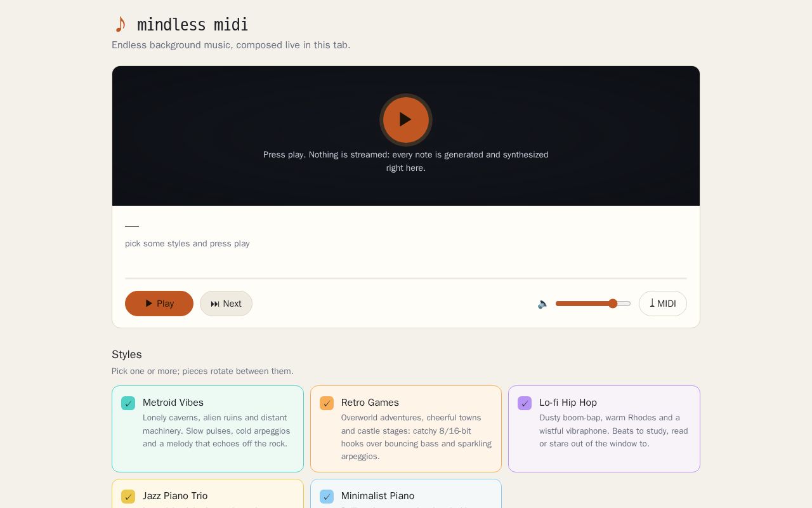Uncheck the Retro Games checkbox

coord(327,403)
